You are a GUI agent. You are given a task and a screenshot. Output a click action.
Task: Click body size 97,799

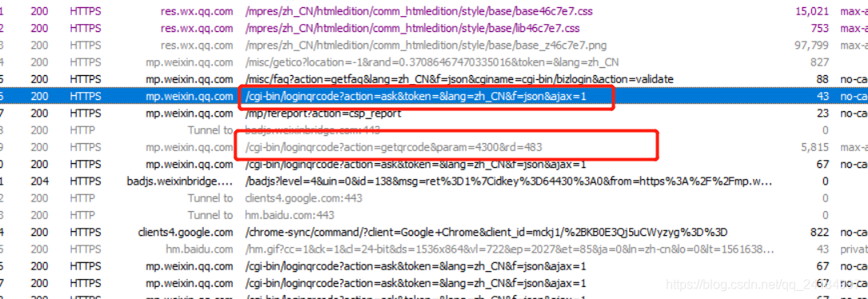[812, 46]
